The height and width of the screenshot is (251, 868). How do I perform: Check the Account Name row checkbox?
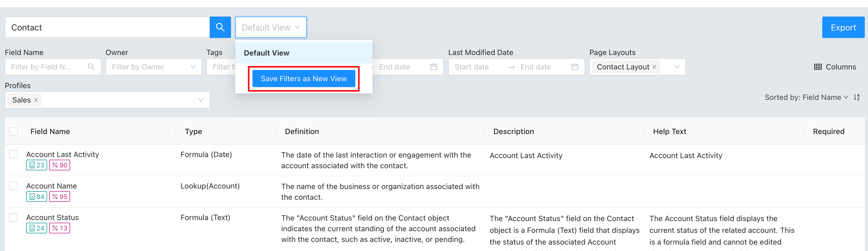click(x=13, y=186)
